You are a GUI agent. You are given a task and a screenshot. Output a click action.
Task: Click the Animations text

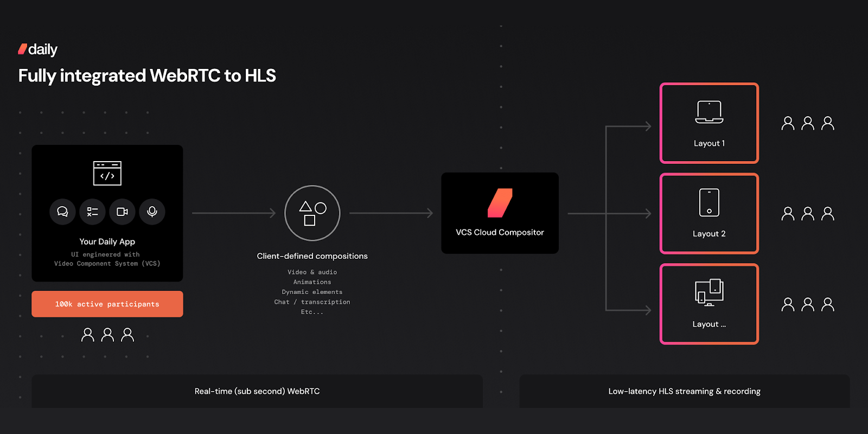[x=312, y=282]
